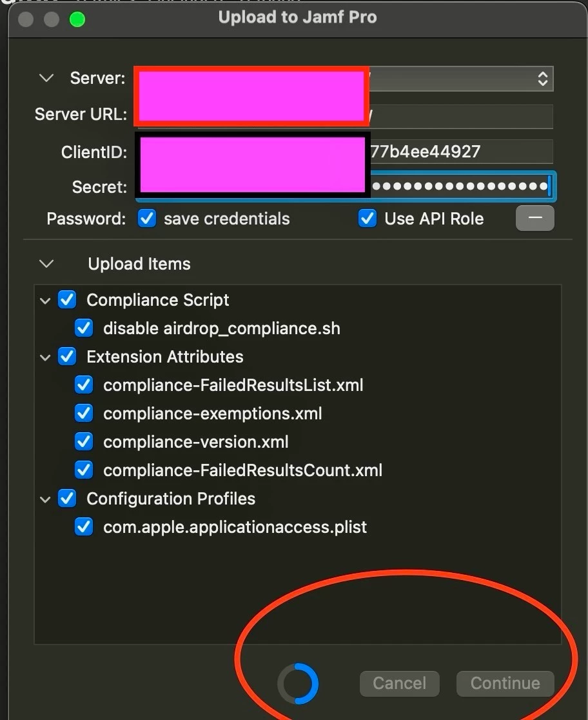Screen dimensions: 588x720
Task: Select the Compliance Script label
Action: (158, 300)
